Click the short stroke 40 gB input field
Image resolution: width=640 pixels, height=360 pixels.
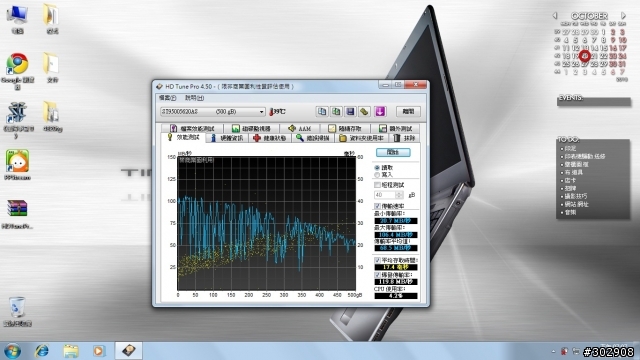point(384,195)
